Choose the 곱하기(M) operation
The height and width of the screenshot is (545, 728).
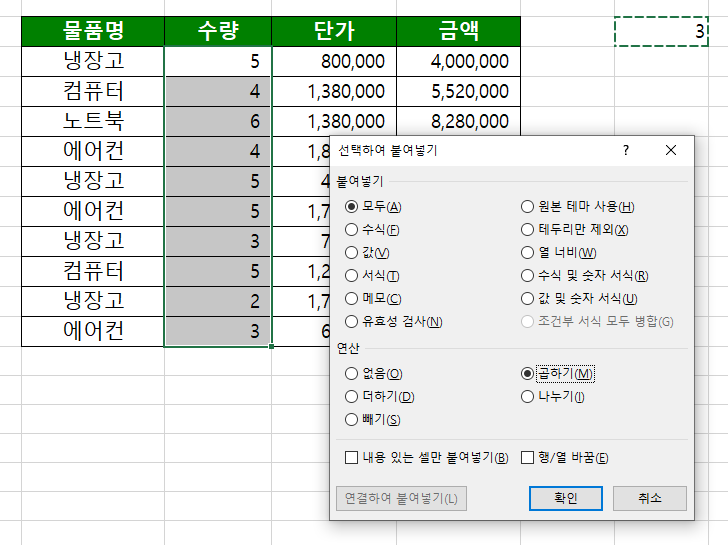point(527,373)
